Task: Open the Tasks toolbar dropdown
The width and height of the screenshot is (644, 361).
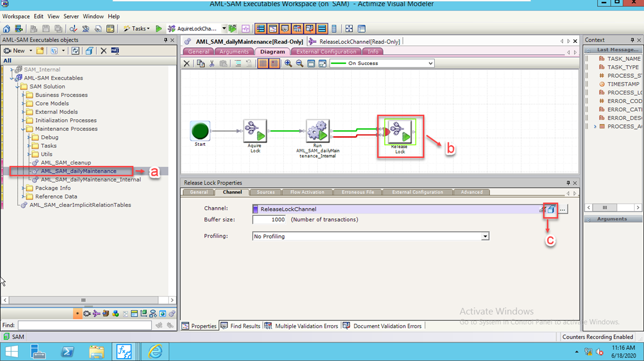Action: coord(137,29)
